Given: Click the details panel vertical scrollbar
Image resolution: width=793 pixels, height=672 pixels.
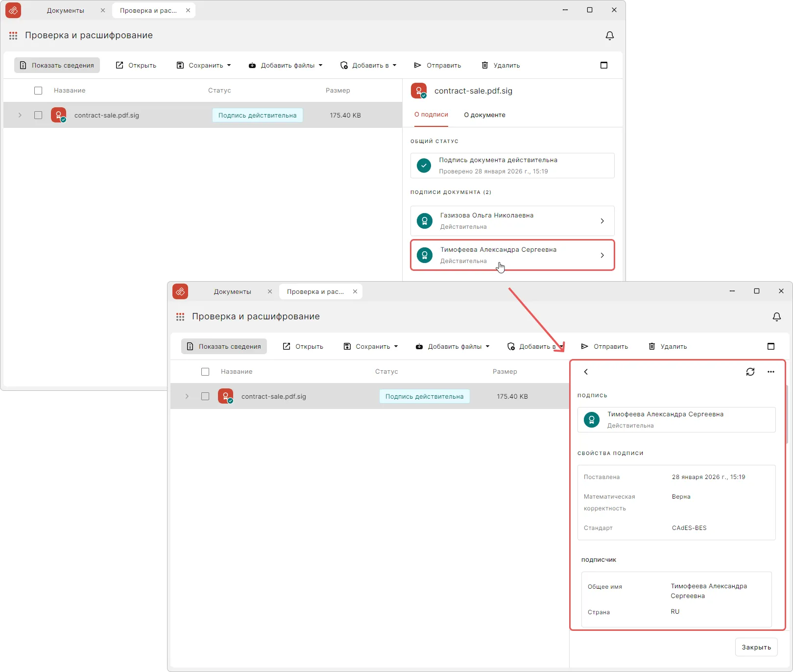Looking at the screenshot, I should pyautogui.click(x=787, y=414).
